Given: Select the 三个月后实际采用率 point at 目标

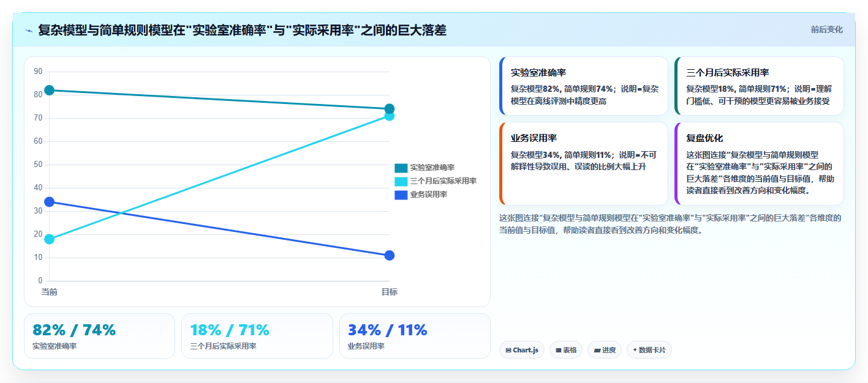Looking at the screenshot, I should tap(390, 116).
